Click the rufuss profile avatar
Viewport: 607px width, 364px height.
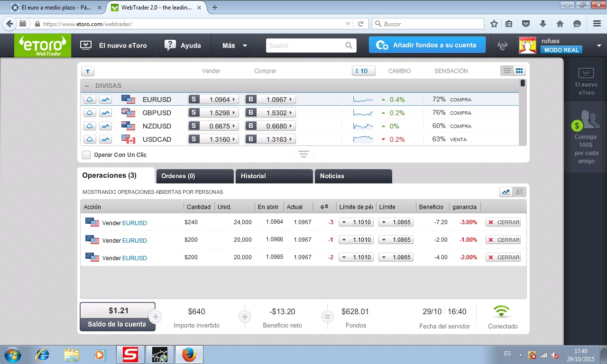[x=528, y=45]
